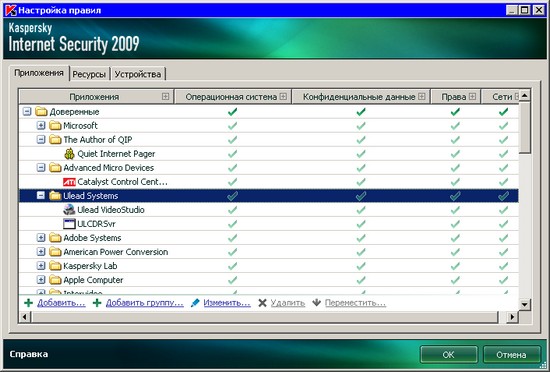This screenshot has height=372, width=550.
Task: Select The Author of QIP label
Action: [x=98, y=140]
